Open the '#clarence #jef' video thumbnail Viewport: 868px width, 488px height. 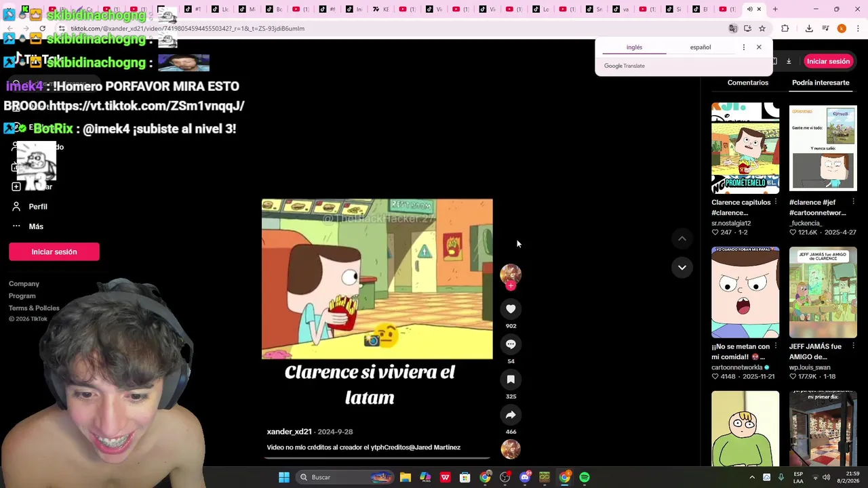pyautogui.click(x=823, y=148)
